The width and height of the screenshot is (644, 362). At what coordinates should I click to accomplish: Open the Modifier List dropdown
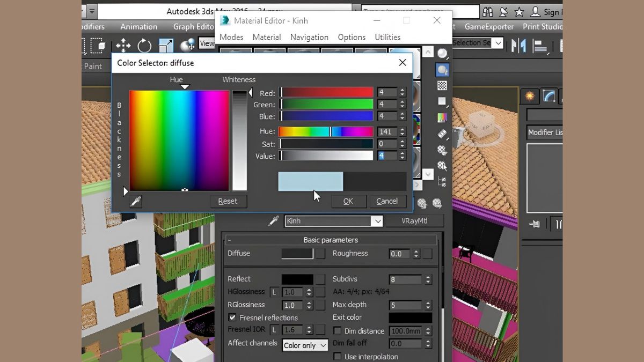click(x=544, y=132)
